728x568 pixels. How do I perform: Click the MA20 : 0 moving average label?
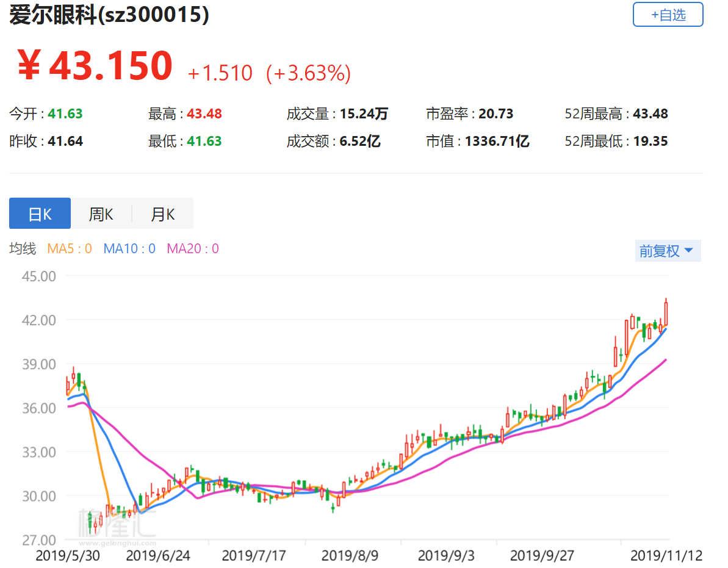click(x=193, y=249)
